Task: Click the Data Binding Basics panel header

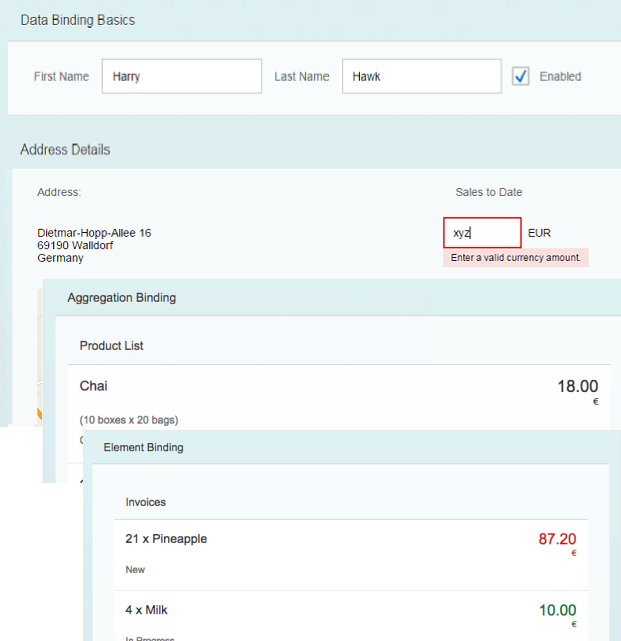Action: point(78,20)
